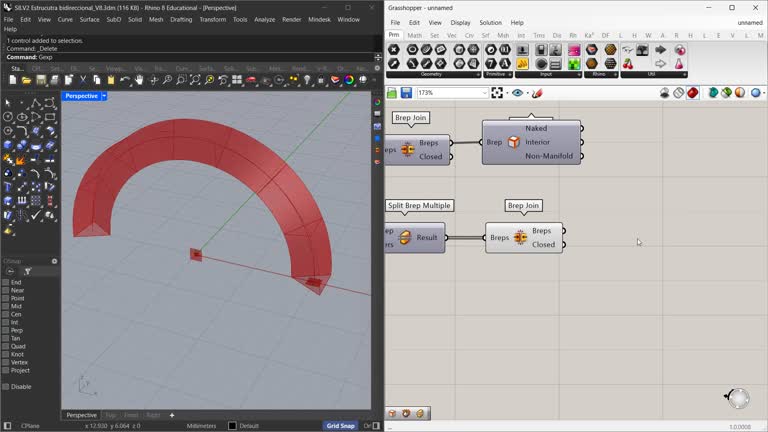Screen dimensions: 768x432
Task: Enable the End object snap checkbox
Action: (x=6, y=283)
